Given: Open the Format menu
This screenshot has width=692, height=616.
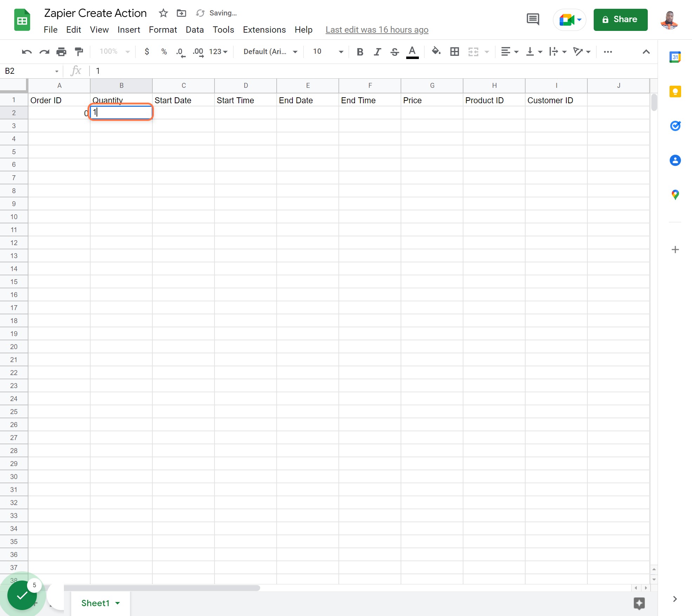Looking at the screenshot, I should point(163,30).
